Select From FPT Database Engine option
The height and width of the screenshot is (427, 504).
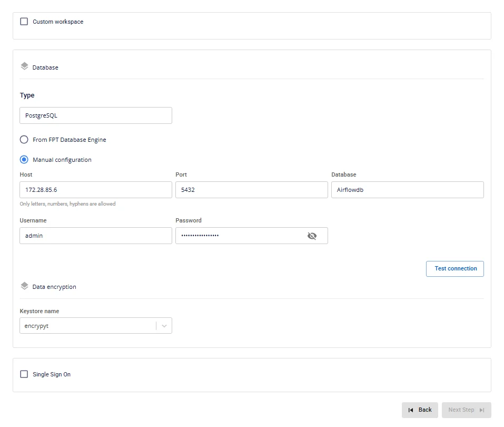click(x=24, y=140)
